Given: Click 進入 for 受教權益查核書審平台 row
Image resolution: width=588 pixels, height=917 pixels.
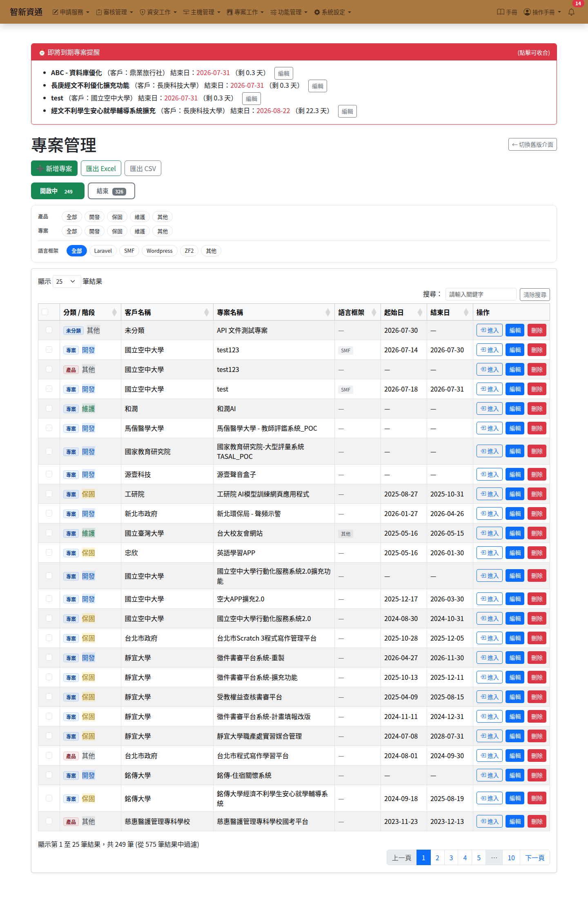Looking at the screenshot, I should (x=489, y=697).
